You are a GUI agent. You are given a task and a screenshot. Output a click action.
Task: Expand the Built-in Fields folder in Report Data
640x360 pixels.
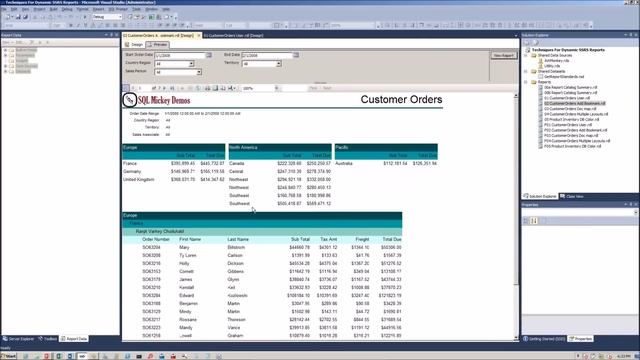click(x=5, y=50)
